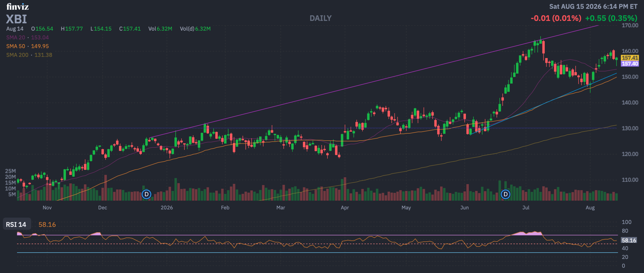The height and width of the screenshot is (273, 644).
Task: Click the Apr label on the time axis
Action: [x=345, y=208]
